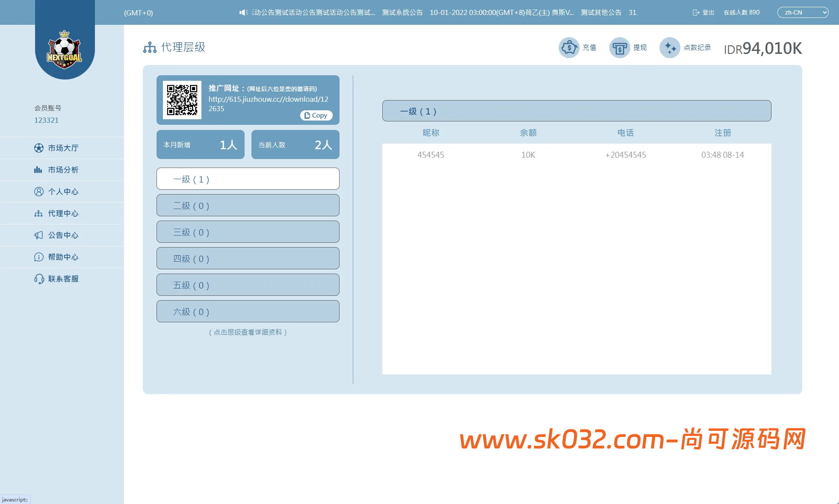Screen dimensions: 839x504
Task: Expand the 四级 ( 0 ) level details
Action: (x=248, y=258)
